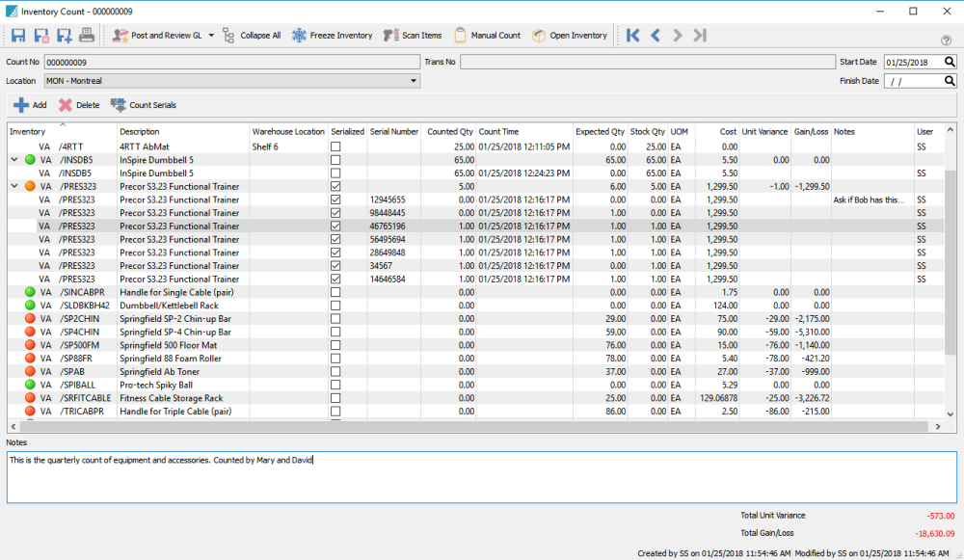The height and width of the screenshot is (560, 964).
Task: Click the Add button
Action: [x=30, y=105]
